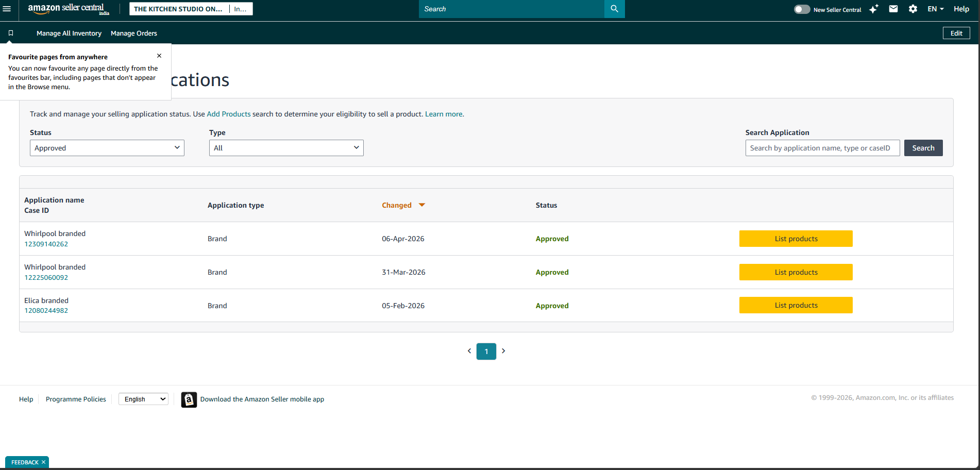Click the 31-Mar-2026 date cell
The height and width of the screenshot is (470, 980).
click(x=403, y=272)
